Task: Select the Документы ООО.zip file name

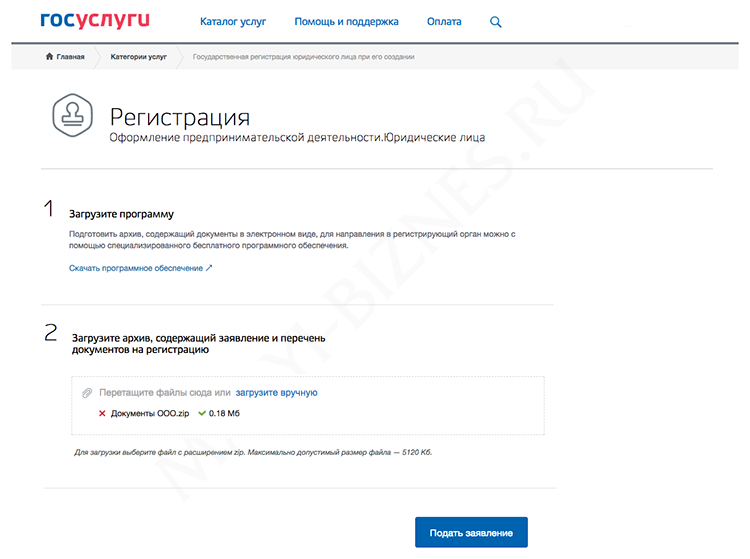Action: point(149,413)
